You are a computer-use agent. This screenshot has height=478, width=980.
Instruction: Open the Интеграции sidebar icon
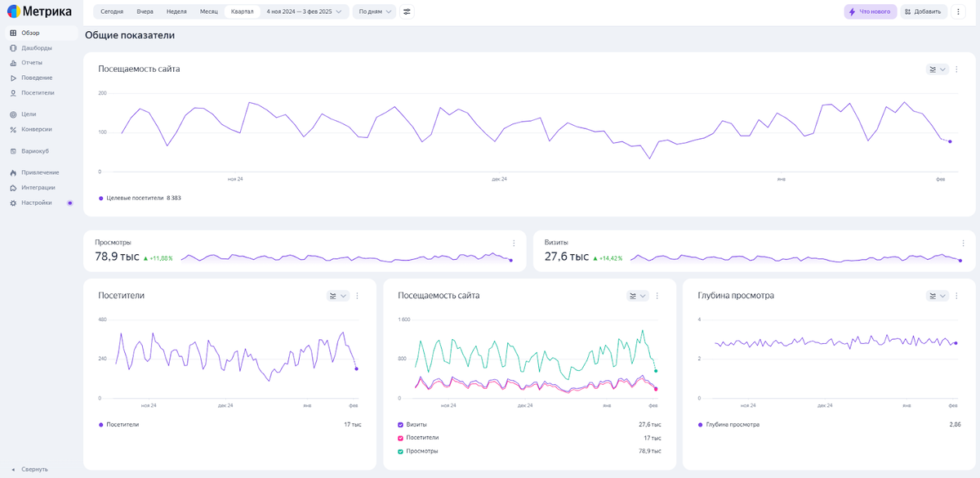[13, 187]
